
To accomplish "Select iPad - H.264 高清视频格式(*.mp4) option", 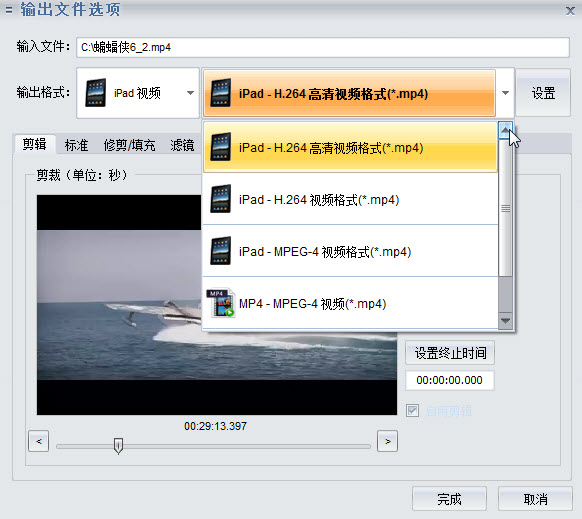I will (x=350, y=147).
